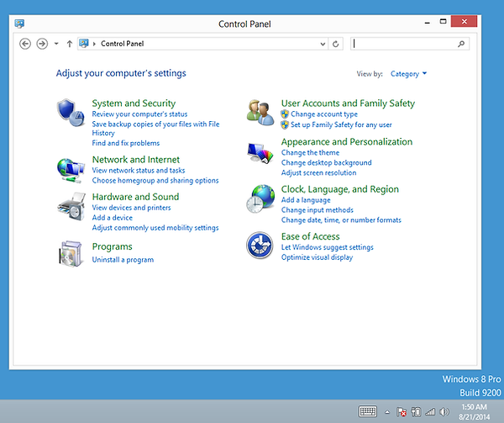This screenshot has width=504, height=423.
Task: Open the System and Security shield icon
Action: click(x=71, y=113)
